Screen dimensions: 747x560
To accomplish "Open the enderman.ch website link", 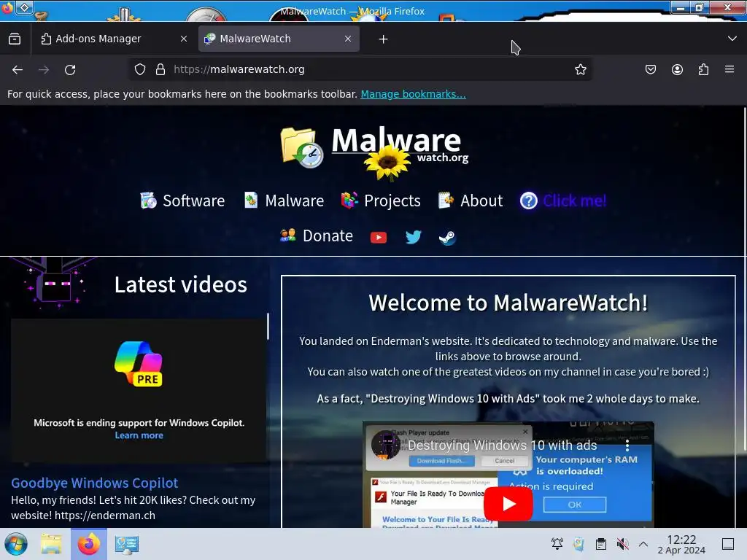I will tap(105, 516).
